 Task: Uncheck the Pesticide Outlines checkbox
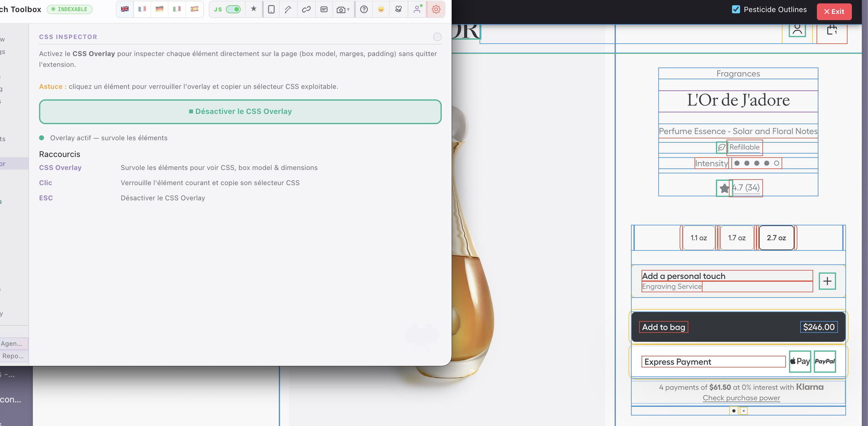point(736,9)
